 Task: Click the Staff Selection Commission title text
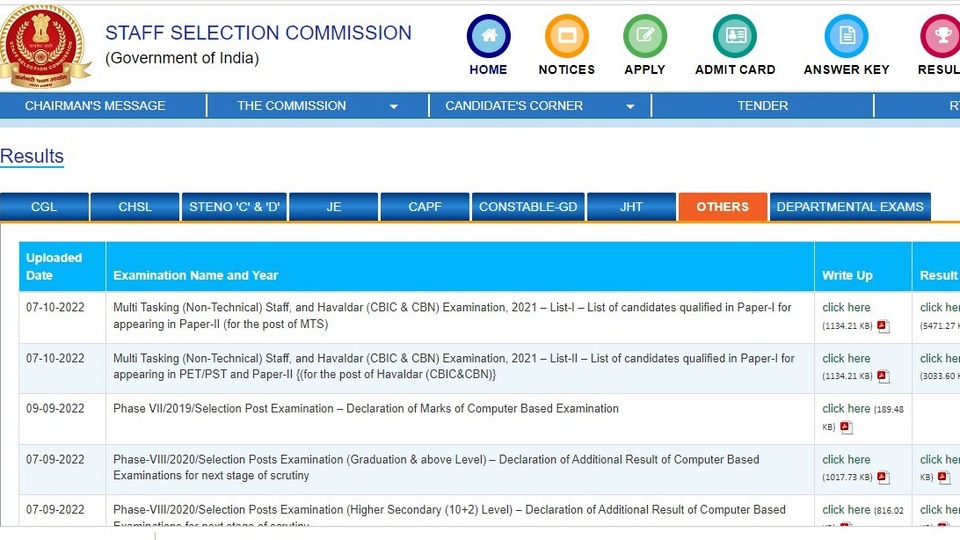(x=258, y=32)
